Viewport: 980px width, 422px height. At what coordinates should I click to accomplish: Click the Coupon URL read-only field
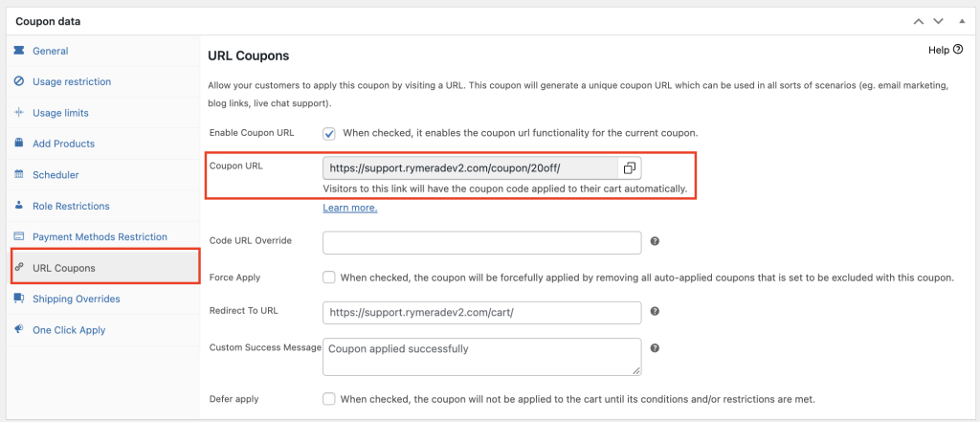[x=470, y=168]
